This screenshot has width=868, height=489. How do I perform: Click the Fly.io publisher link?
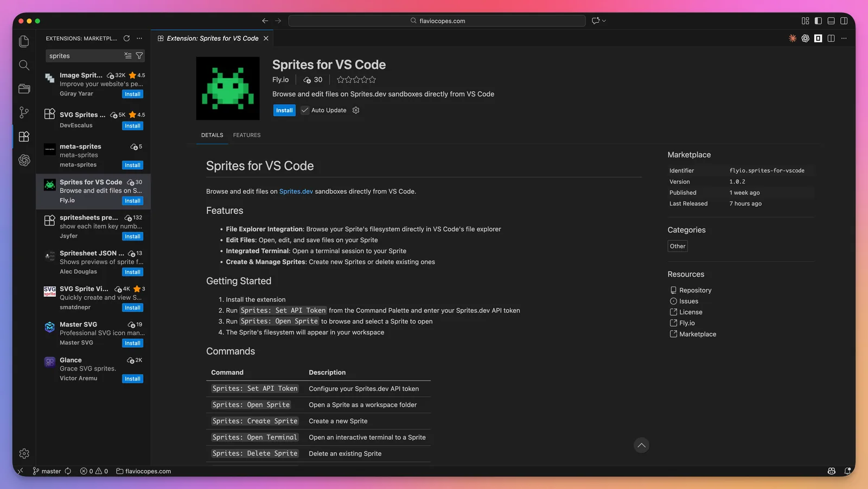pyautogui.click(x=280, y=80)
